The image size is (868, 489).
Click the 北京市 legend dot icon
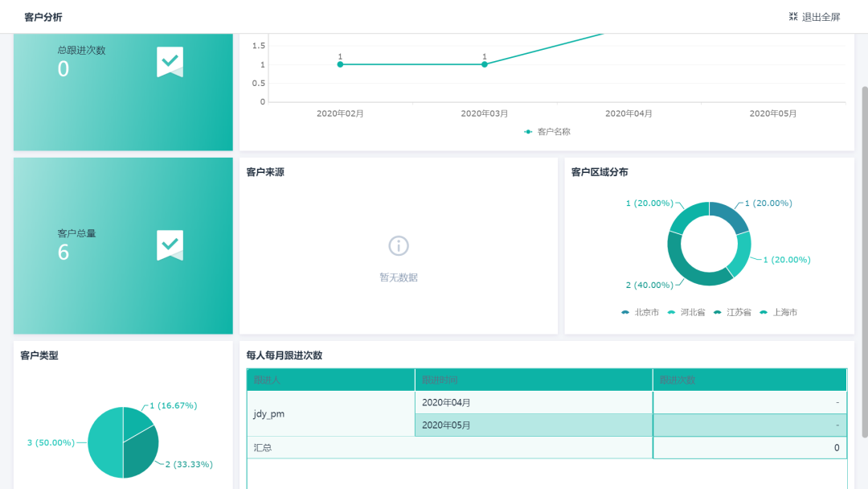(625, 312)
